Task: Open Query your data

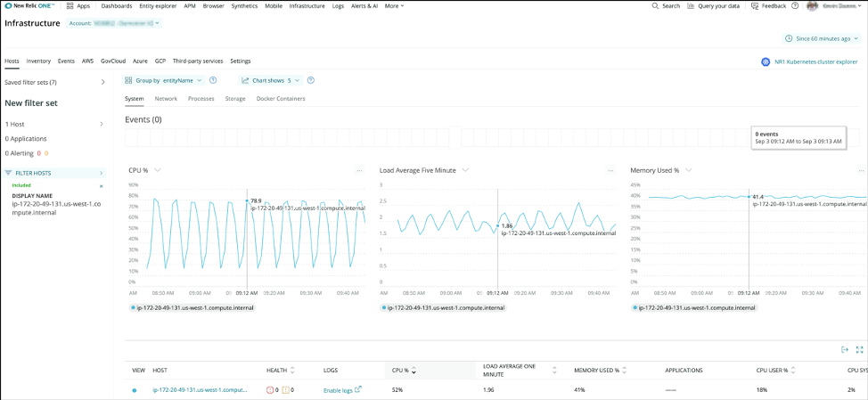Action: (713, 6)
